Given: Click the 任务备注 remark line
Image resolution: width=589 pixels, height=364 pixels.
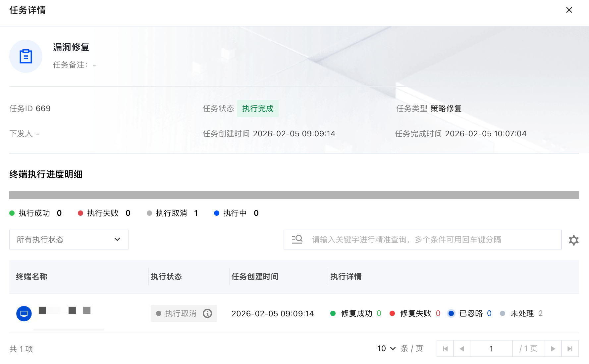Looking at the screenshot, I should (75, 65).
